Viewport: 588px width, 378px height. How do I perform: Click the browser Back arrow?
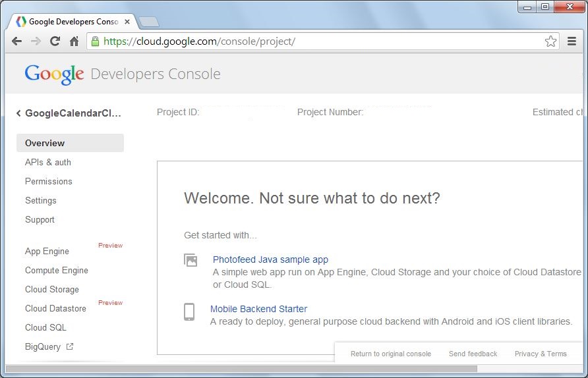(16, 41)
